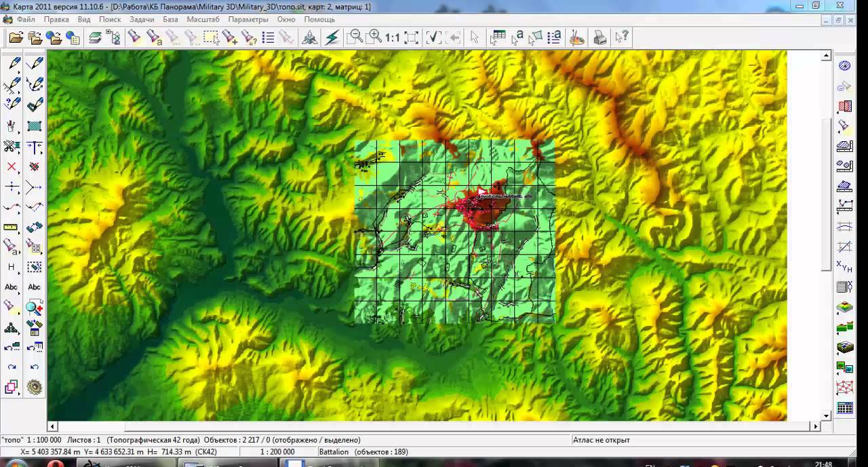Click the table with pointer icon
Image resolution: width=868 pixels, height=467 pixels.
(498, 37)
